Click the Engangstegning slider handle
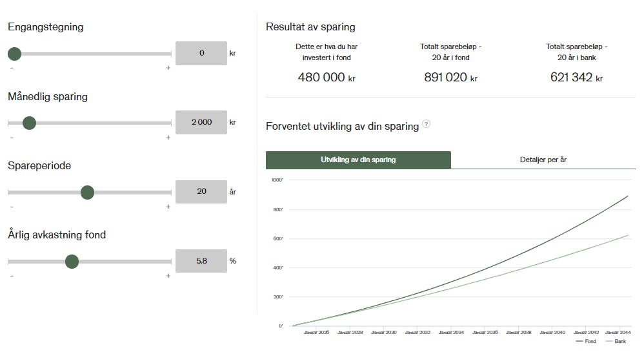Screen dimensions: 644x354 [14, 54]
